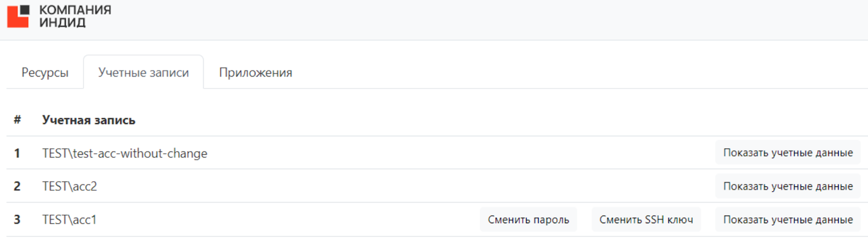Click the Учетная запись column header
This screenshot has height=239, width=868.
pos(89,120)
